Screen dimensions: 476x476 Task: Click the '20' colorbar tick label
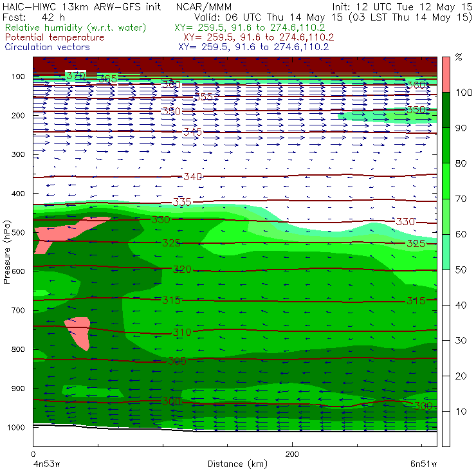(461, 376)
